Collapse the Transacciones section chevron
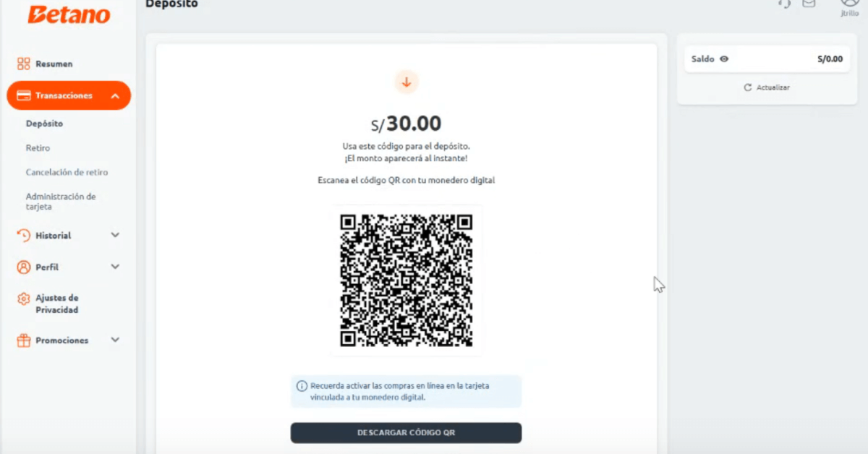868x454 pixels. pyautogui.click(x=115, y=95)
